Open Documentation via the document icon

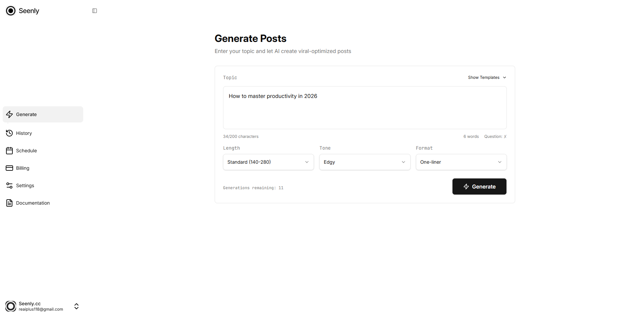pyautogui.click(x=9, y=203)
